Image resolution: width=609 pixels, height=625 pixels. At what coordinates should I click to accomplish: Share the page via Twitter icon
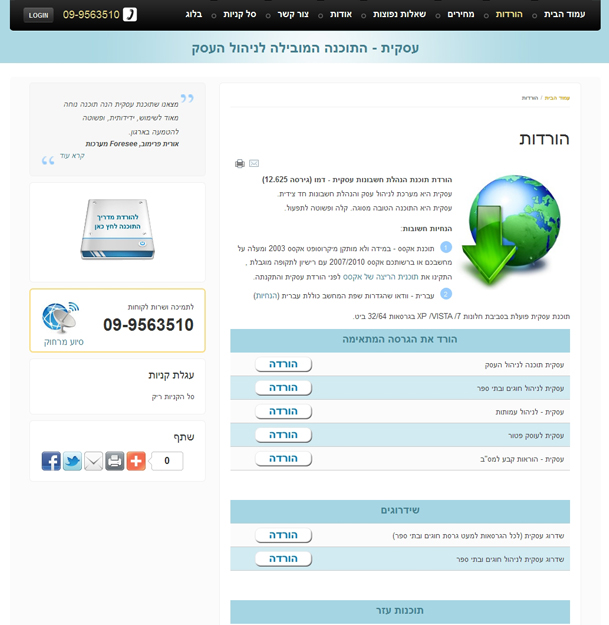click(72, 461)
